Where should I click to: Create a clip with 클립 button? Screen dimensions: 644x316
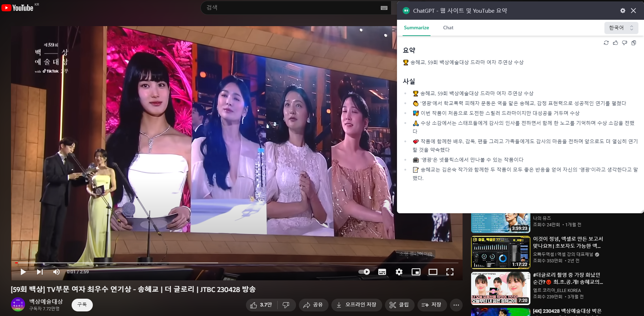pos(399,305)
